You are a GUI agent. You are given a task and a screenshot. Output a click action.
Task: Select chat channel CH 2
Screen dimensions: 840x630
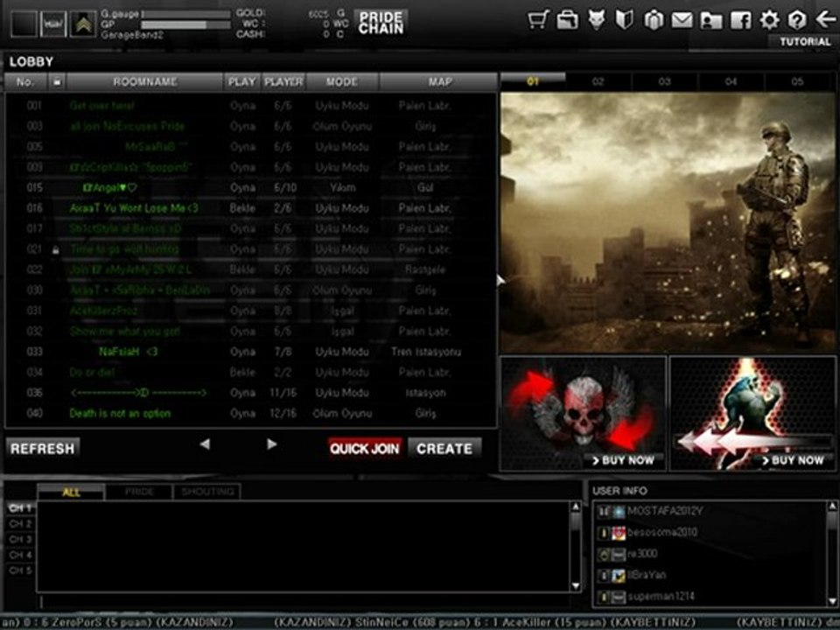pyautogui.click(x=20, y=523)
